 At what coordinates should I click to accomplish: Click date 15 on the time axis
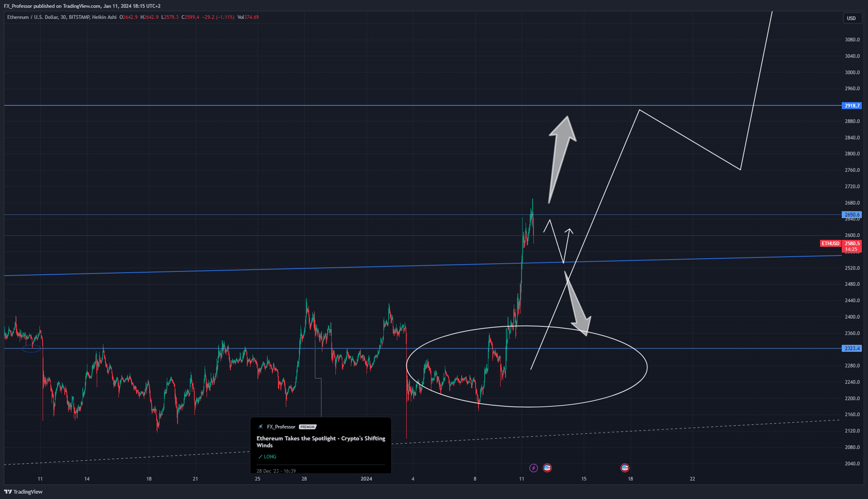(x=584, y=479)
